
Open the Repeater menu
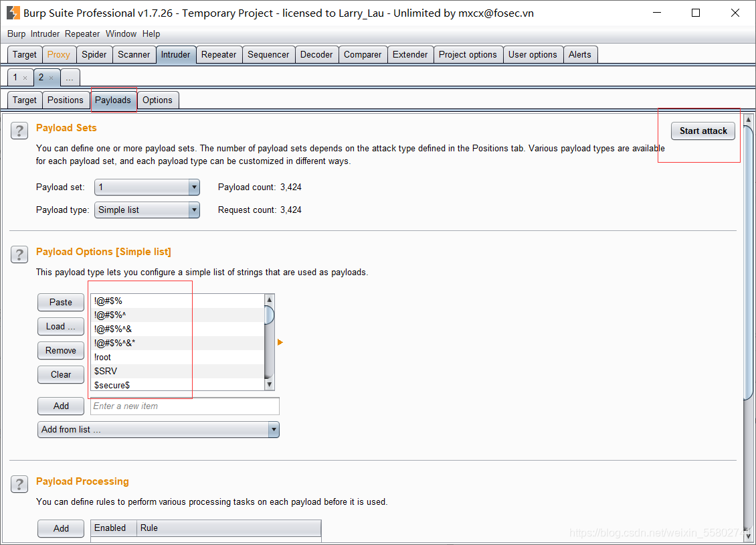82,33
